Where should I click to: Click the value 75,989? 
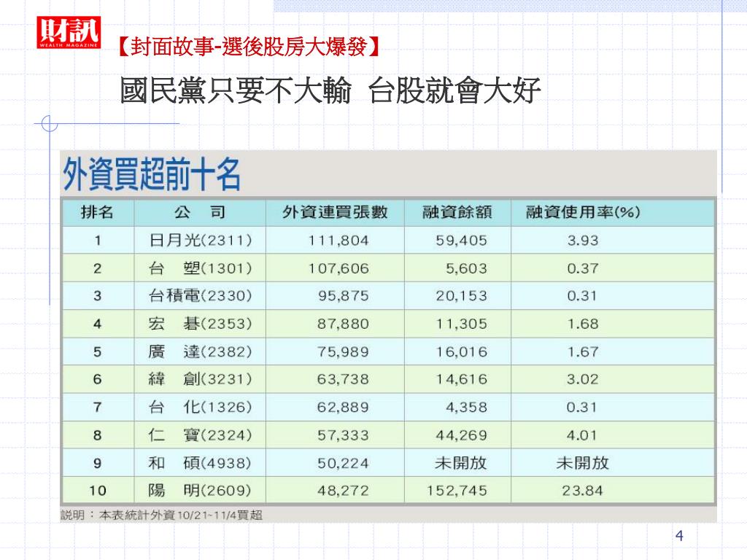344,352
